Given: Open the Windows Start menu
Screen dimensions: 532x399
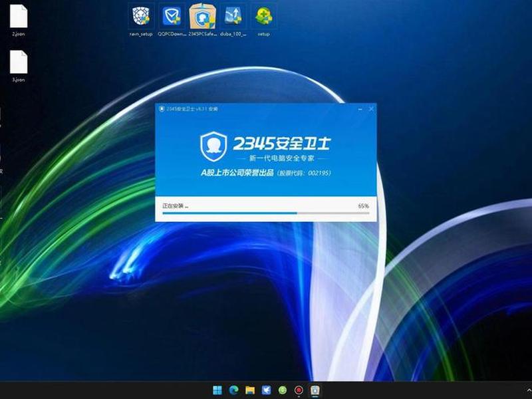Looking at the screenshot, I should [217, 390].
